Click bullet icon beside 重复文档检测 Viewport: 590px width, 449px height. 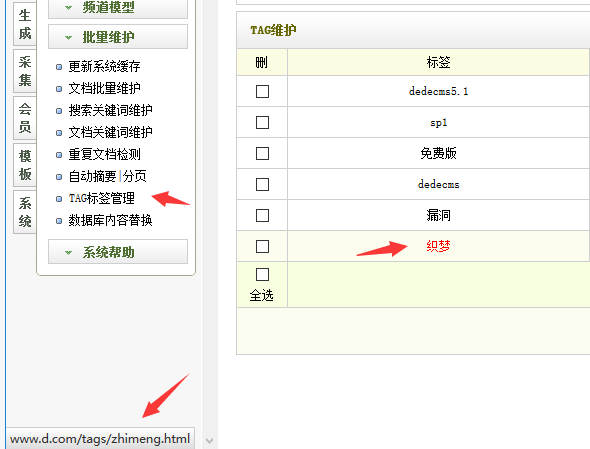tap(59, 155)
